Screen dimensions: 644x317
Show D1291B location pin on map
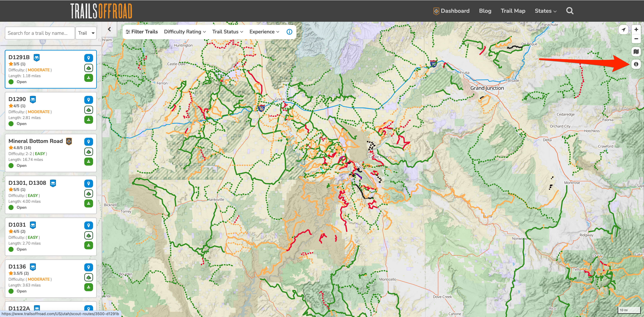89,58
